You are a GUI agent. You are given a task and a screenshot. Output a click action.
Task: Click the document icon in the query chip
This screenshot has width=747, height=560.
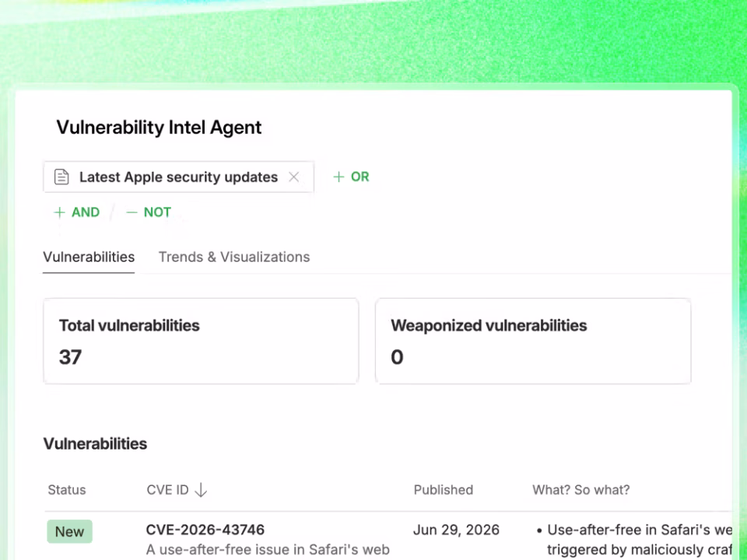pos(61,177)
